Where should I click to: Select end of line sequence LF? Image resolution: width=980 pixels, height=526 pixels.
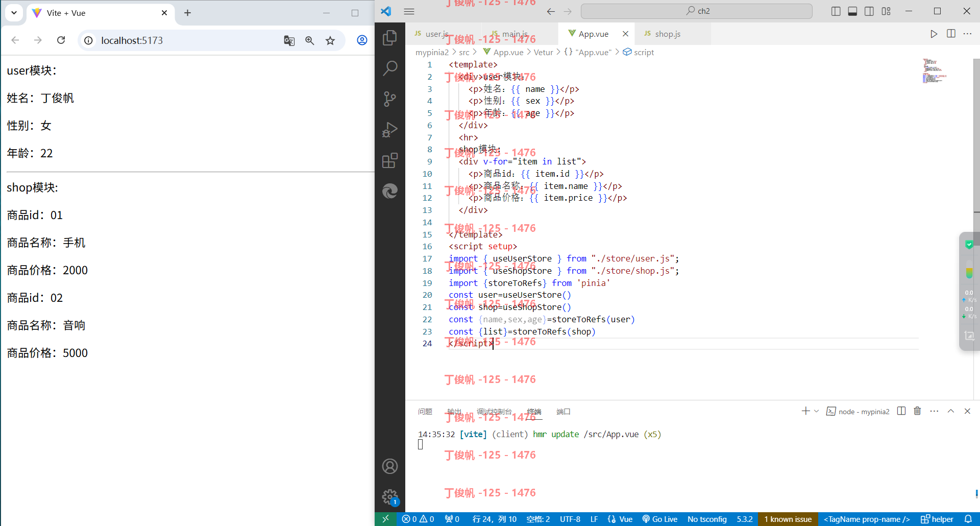pos(594,519)
